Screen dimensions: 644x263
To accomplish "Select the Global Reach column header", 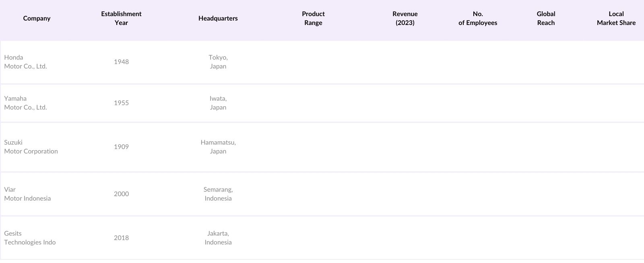I will click(546, 18).
